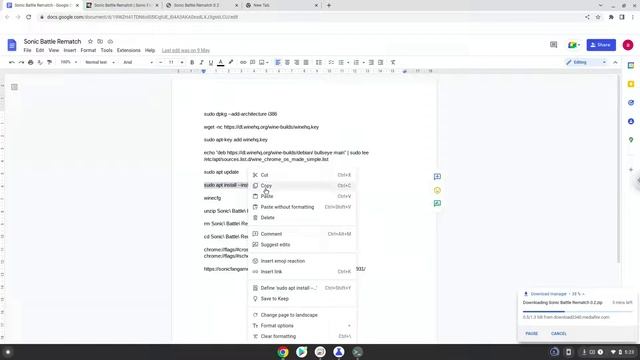Open the Tools menu
The height and width of the screenshot is (360, 640).
[107, 50]
